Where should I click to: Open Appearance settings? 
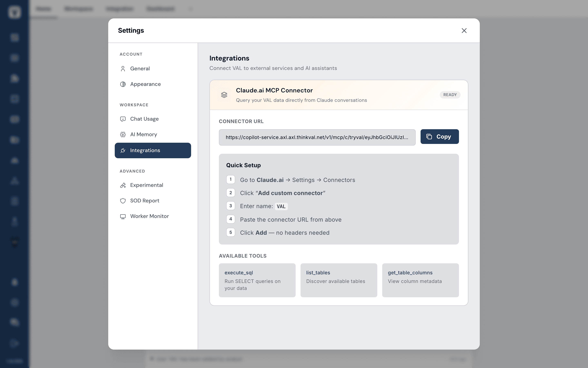153,84
